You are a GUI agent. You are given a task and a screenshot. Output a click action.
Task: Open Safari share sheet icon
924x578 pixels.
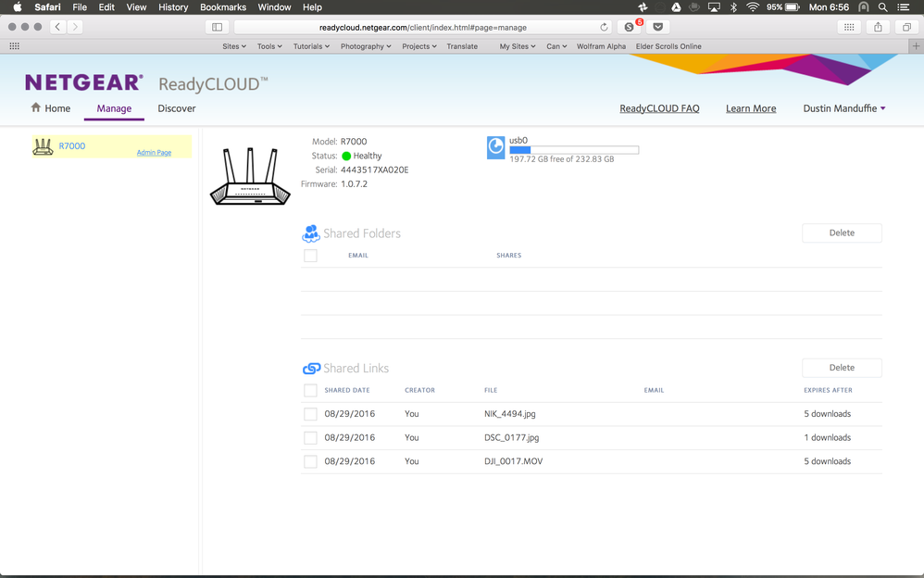[x=878, y=27]
